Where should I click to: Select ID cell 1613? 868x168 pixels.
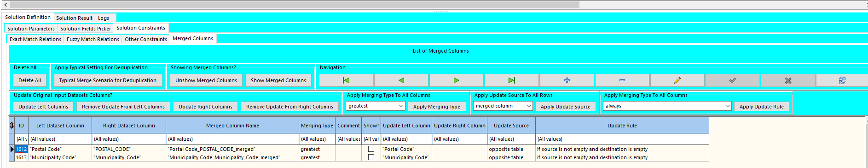[x=21, y=157]
